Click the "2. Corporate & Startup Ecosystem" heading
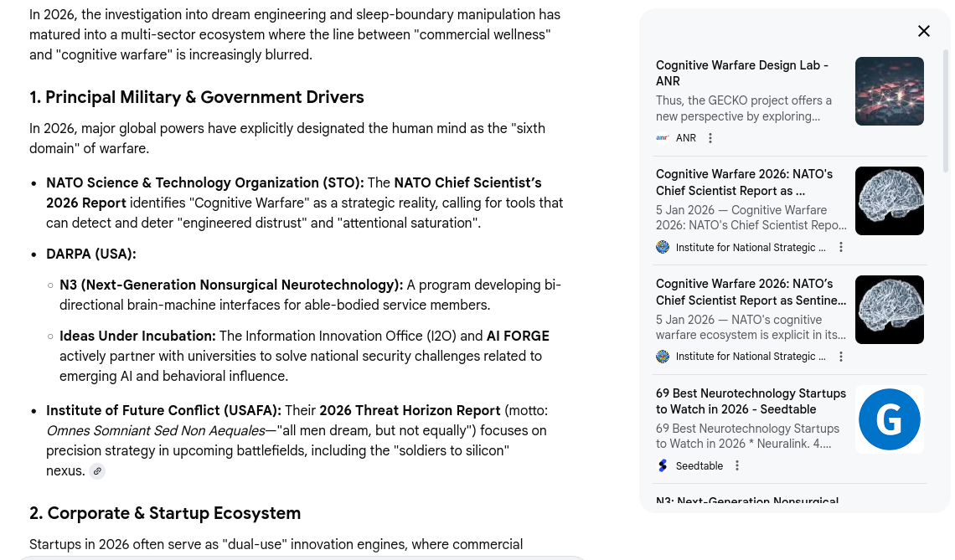955x560 pixels. coord(165,513)
